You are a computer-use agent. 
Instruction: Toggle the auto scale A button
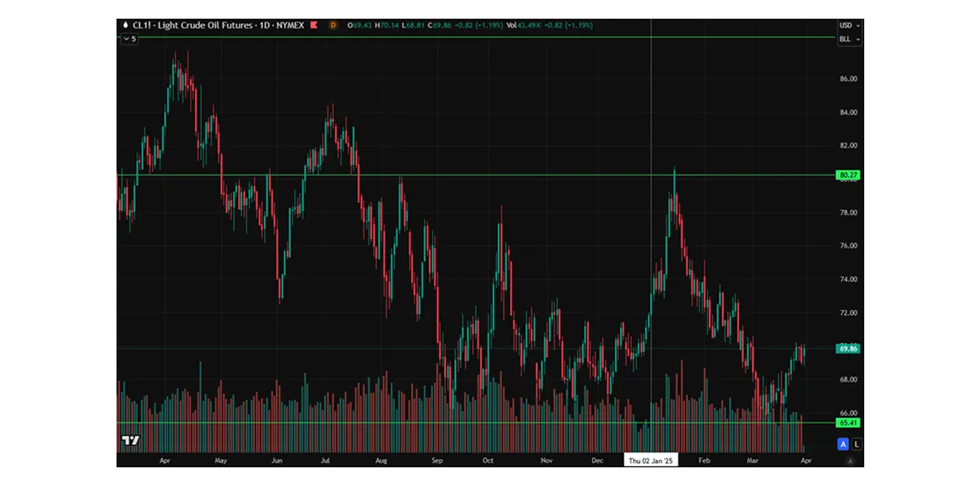pos(843,444)
